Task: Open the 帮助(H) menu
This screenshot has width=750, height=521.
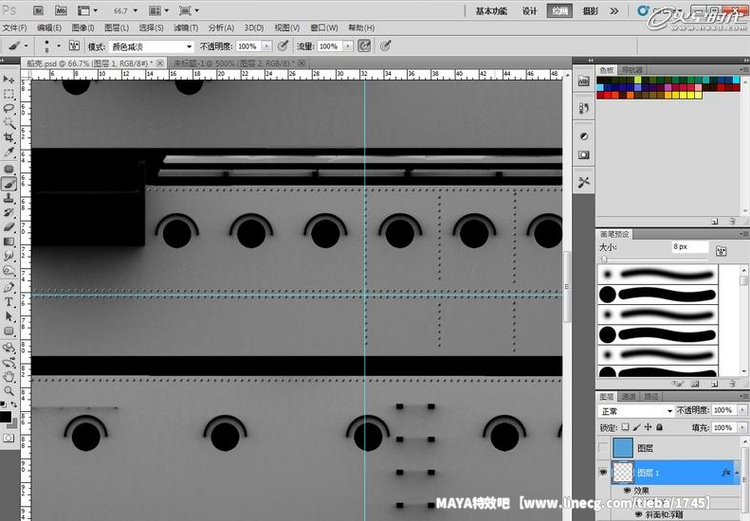Action: tap(361, 28)
